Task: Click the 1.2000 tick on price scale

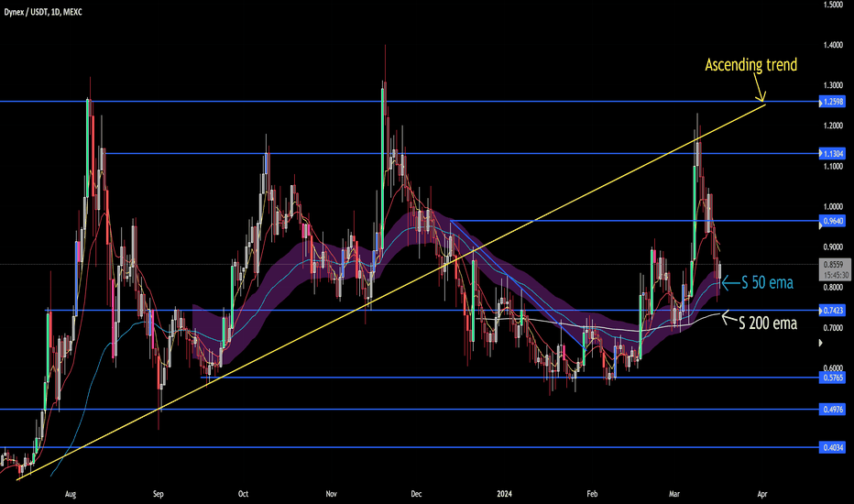Action: (833, 126)
